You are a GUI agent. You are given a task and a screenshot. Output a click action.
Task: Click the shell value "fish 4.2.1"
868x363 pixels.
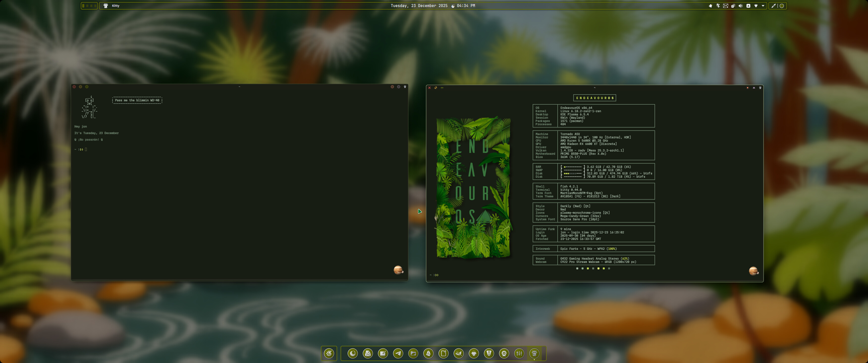pyautogui.click(x=569, y=187)
